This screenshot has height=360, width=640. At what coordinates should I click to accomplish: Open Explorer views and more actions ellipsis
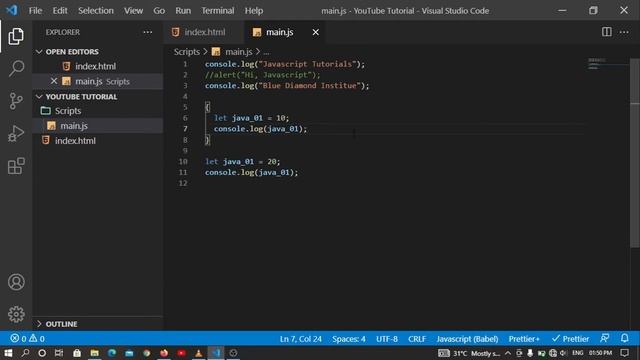point(147,32)
